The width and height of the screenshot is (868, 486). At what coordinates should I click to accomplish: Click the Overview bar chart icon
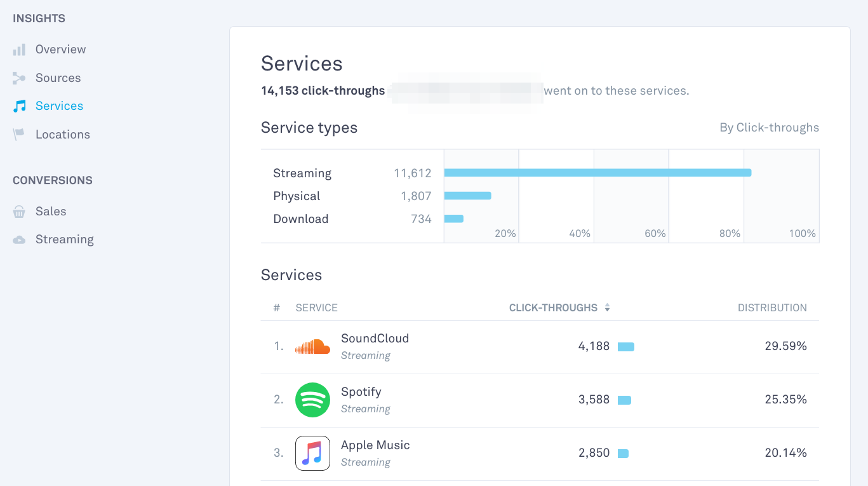pos(19,50)
